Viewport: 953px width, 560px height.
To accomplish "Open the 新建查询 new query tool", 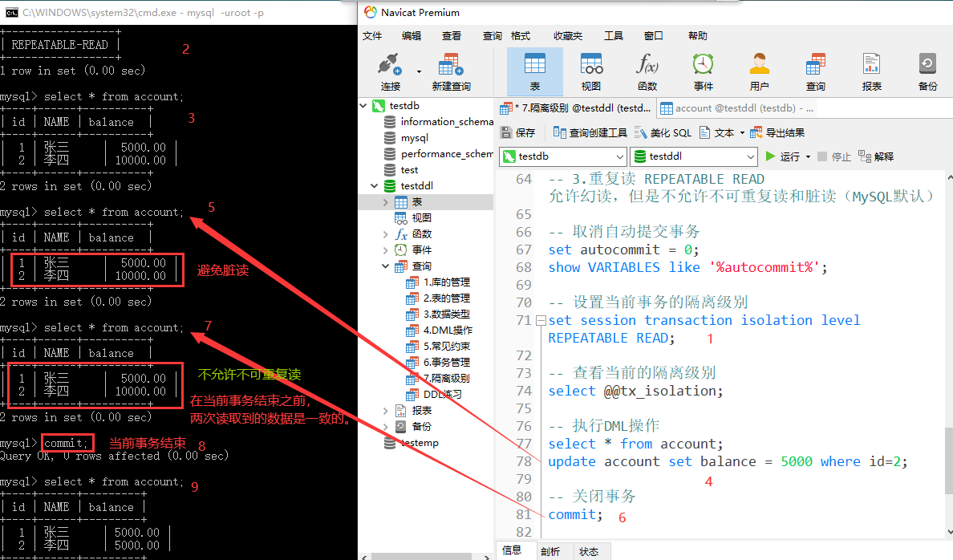I will (451, 71).
